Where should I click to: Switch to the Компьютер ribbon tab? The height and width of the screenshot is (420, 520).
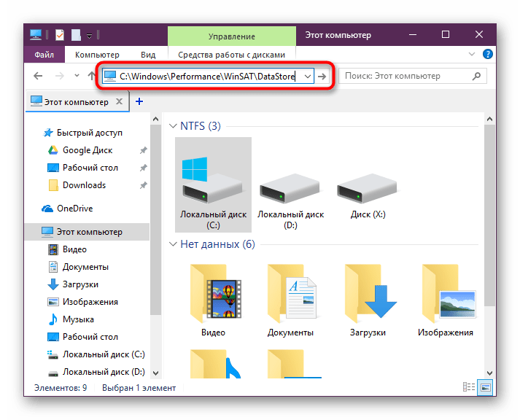point(97,55)
